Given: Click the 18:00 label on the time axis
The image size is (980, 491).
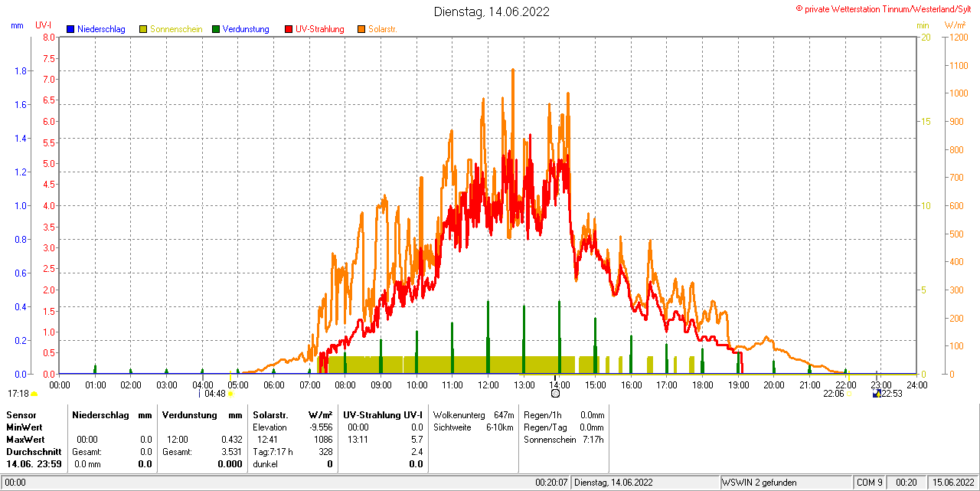Looking at the screenshot, I should point(702,385).
